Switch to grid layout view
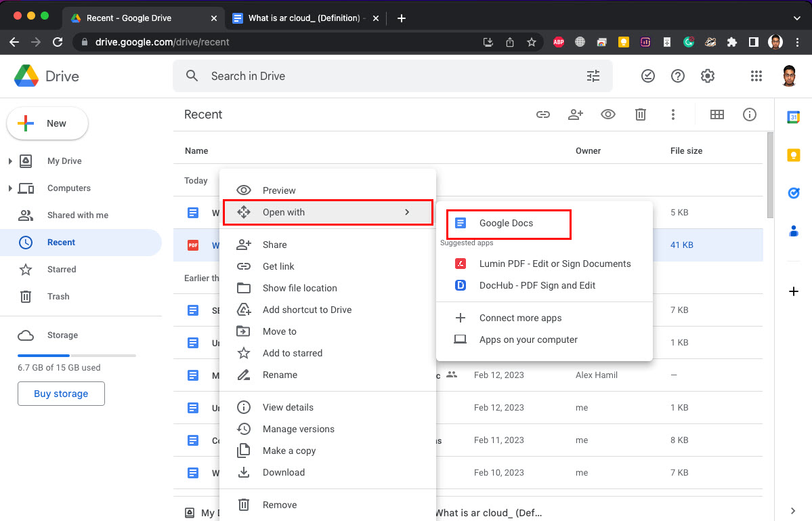 coord(717,114)
